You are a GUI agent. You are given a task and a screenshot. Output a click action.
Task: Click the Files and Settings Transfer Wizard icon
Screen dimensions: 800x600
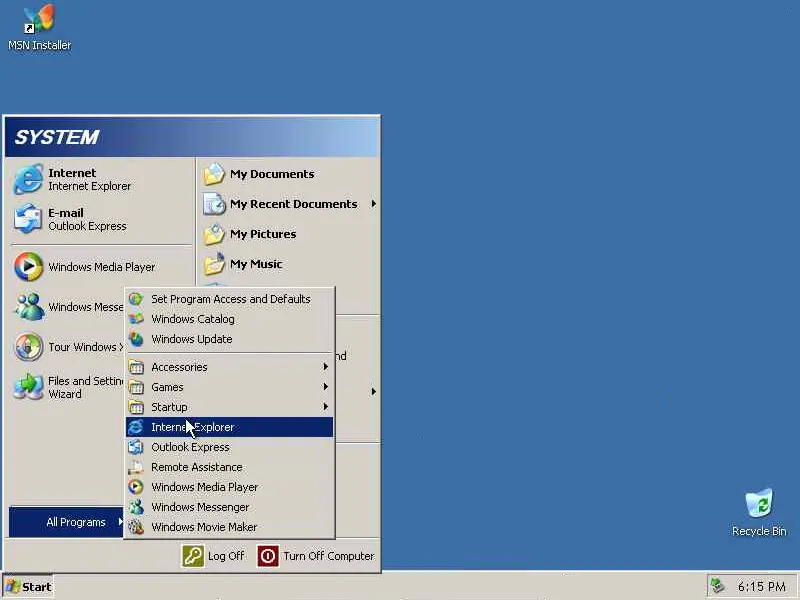pos(28,387)
